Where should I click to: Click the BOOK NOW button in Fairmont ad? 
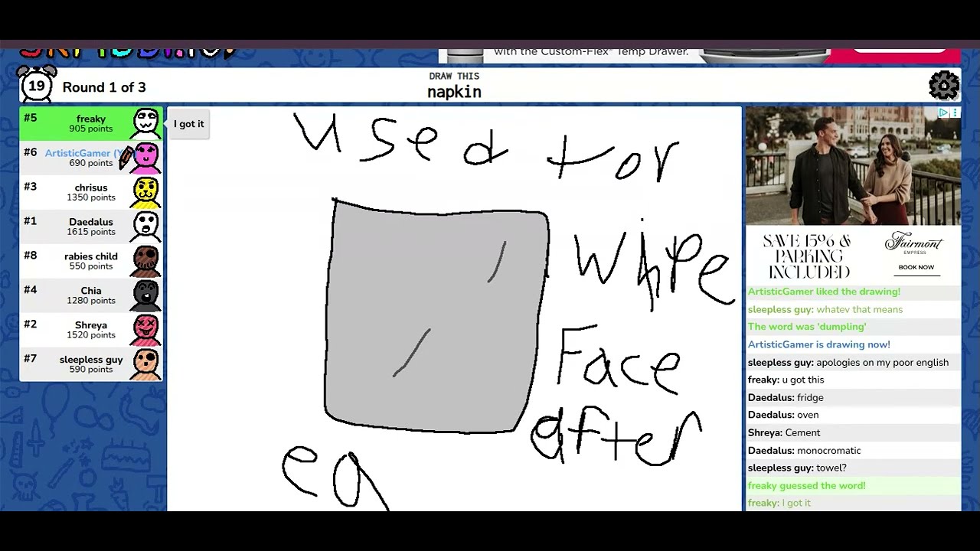click(916, 267)
